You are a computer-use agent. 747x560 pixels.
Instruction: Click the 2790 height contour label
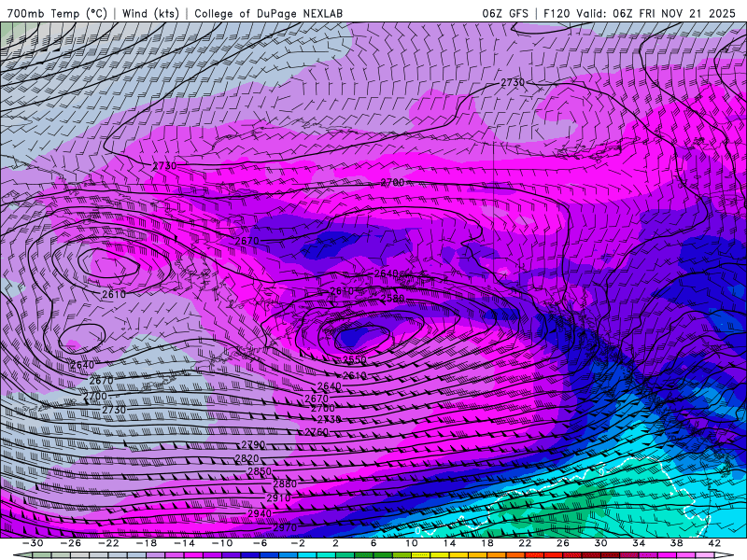click(x=253, y=445)
